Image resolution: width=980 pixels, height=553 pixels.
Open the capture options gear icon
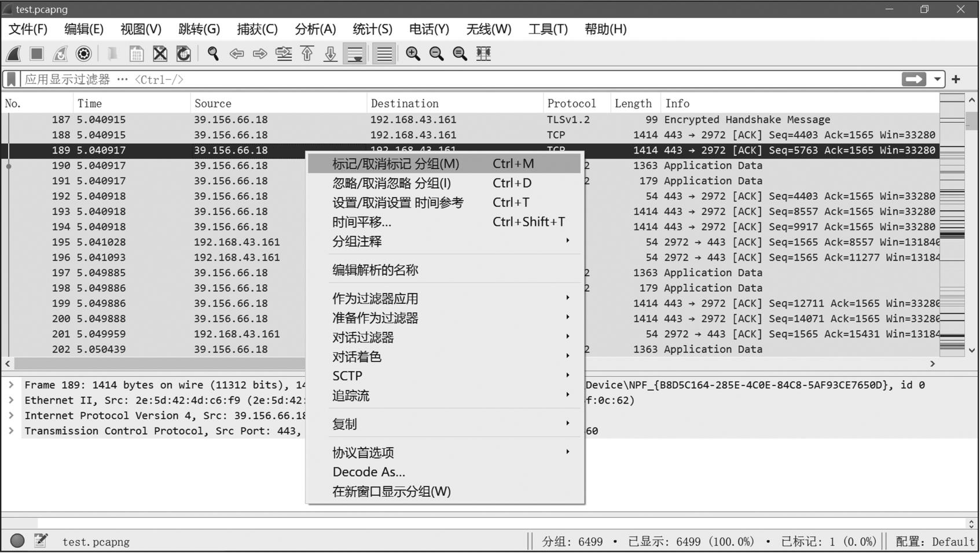[83, 54]
